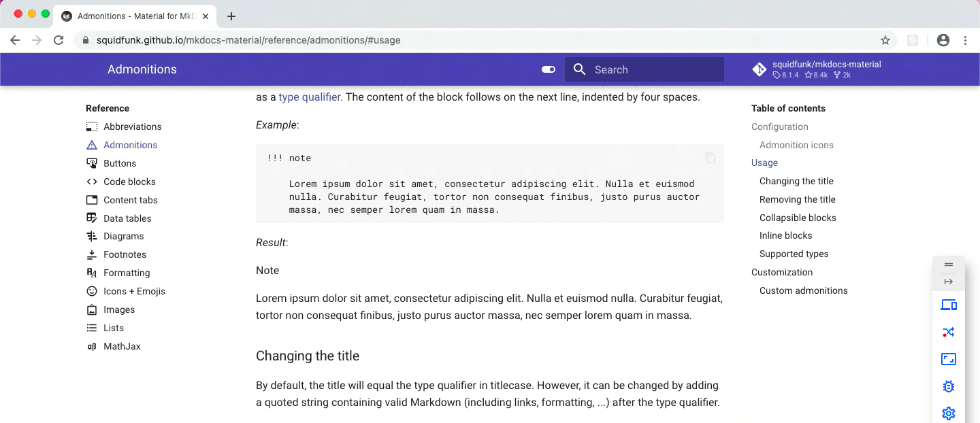
Task: Toggle the hamburger menu atop the floating panel
Action: [x=948, y=265]
